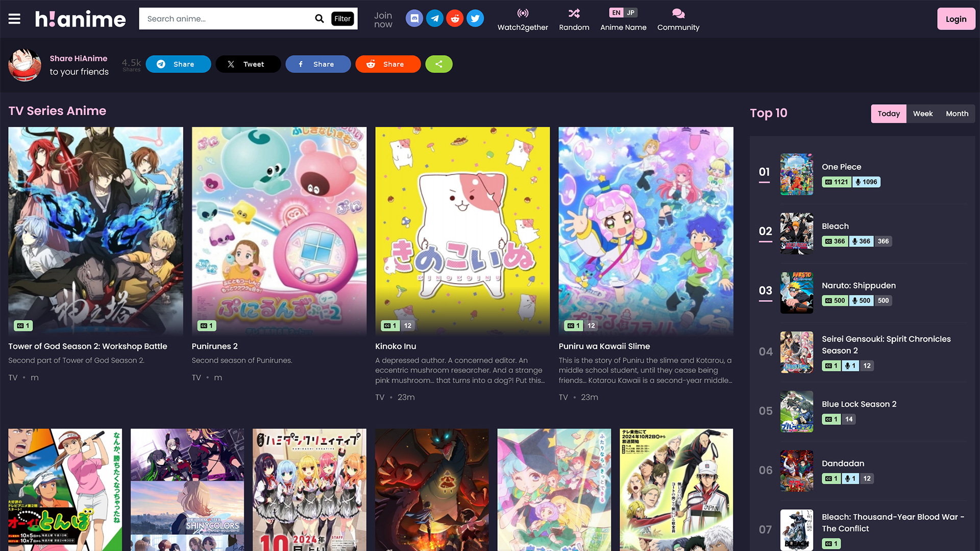Open Puniru wa Kawaii Slime title link
Viewport: 980px width, 551px height.
tap(604, 346)
